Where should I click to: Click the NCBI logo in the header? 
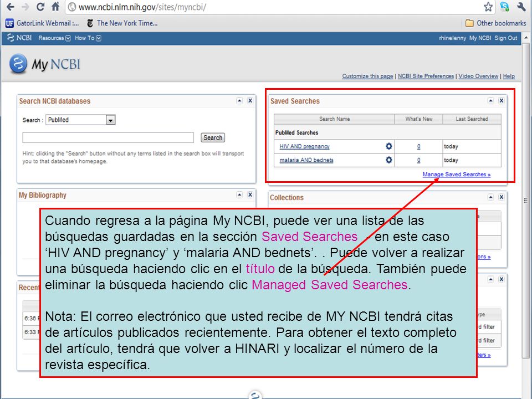point(19,38)
